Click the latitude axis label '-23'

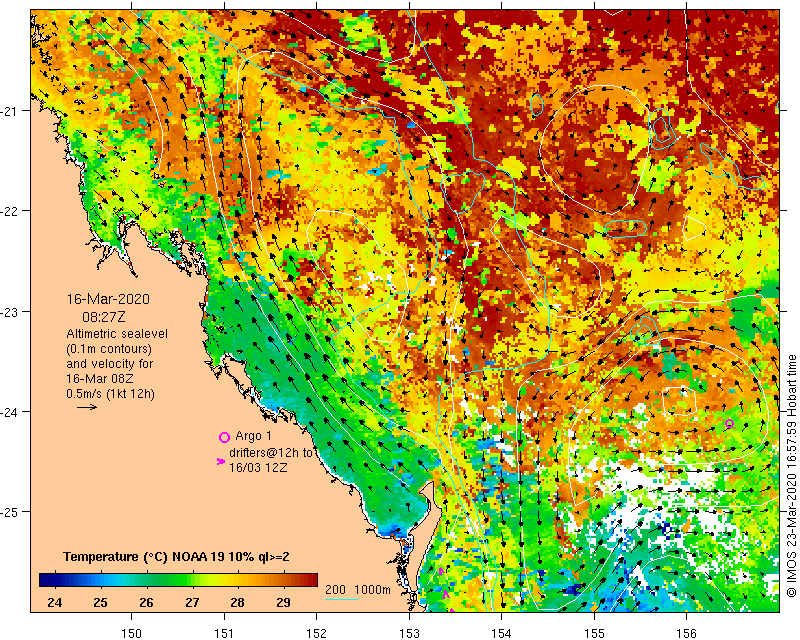(8, 311)
